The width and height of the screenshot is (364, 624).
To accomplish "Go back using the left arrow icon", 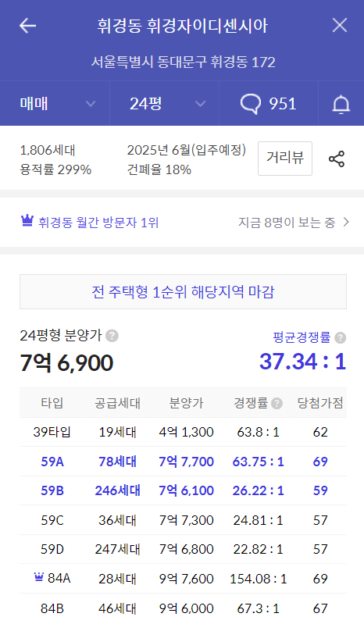I will tap(27, 26).
